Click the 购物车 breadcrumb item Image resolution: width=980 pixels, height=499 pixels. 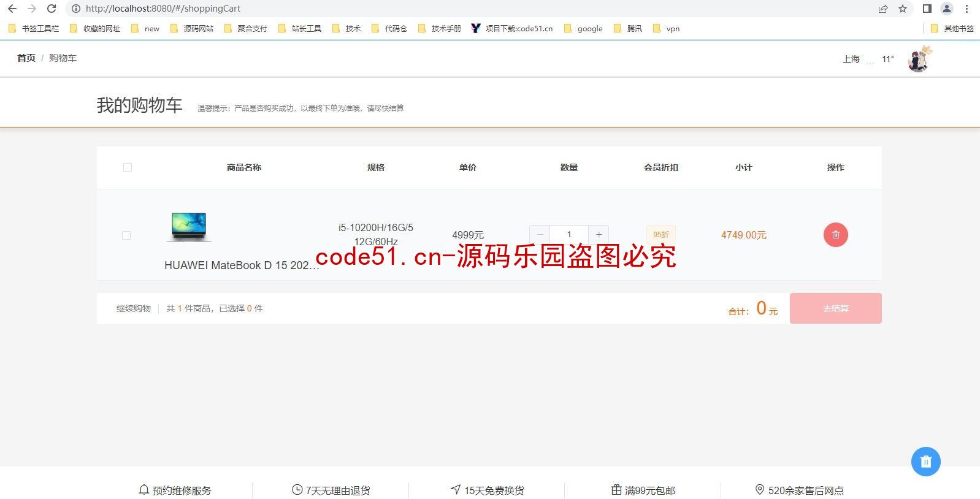pyautogui.click(x=63, y=58)
